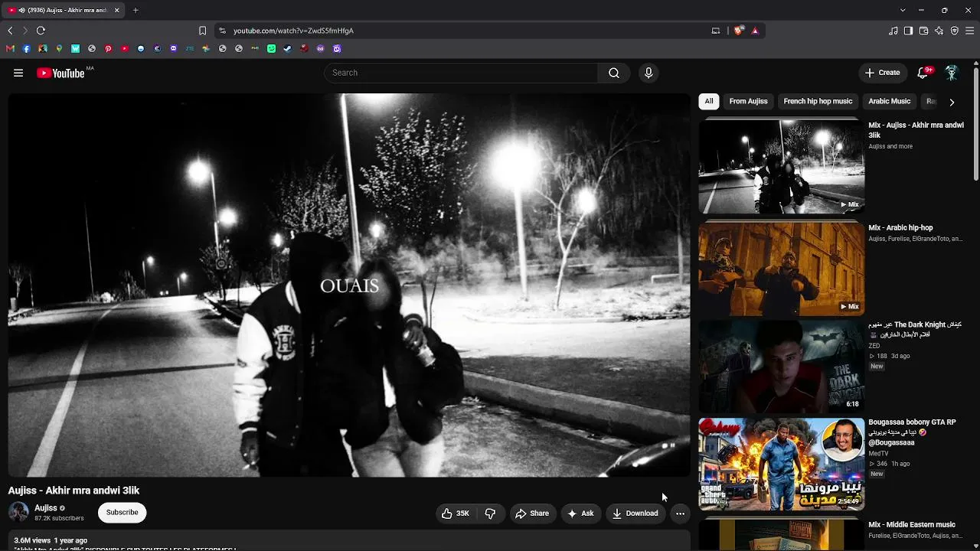Bookmark this page with the bookmark icon
This screenshot has height=551, width=980.
202,31
